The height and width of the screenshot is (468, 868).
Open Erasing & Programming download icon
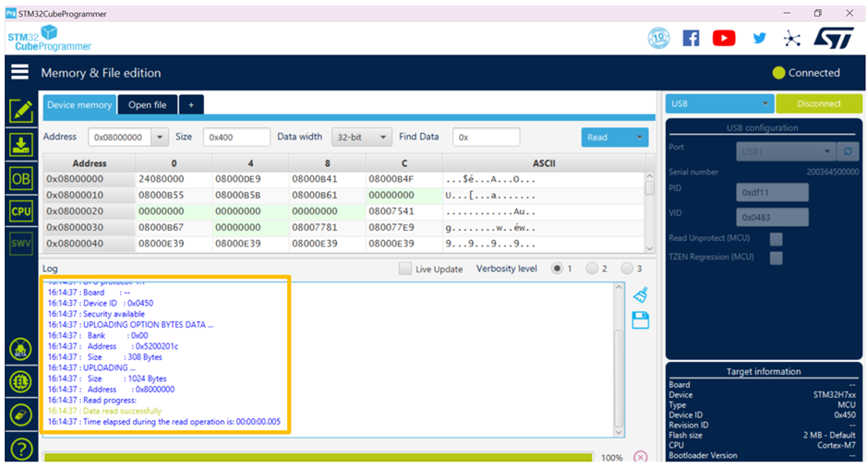(21, 145)
